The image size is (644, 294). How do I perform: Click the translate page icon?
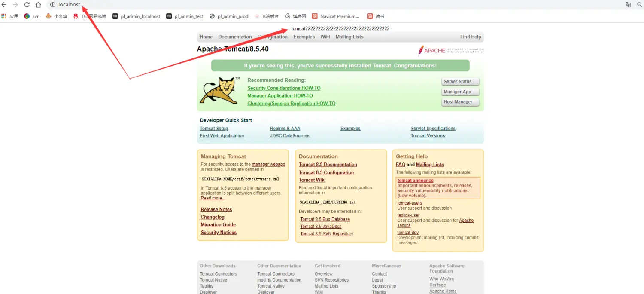coord(628,5)
